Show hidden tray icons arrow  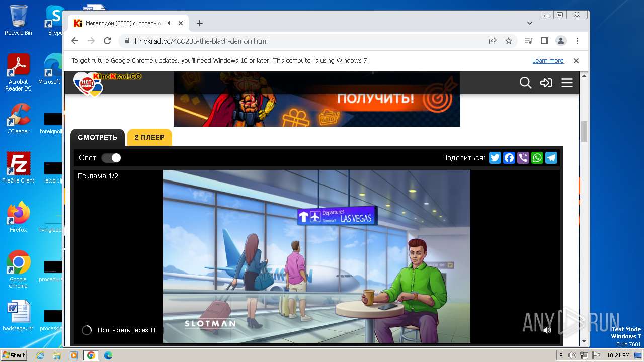tap(561, 355)
